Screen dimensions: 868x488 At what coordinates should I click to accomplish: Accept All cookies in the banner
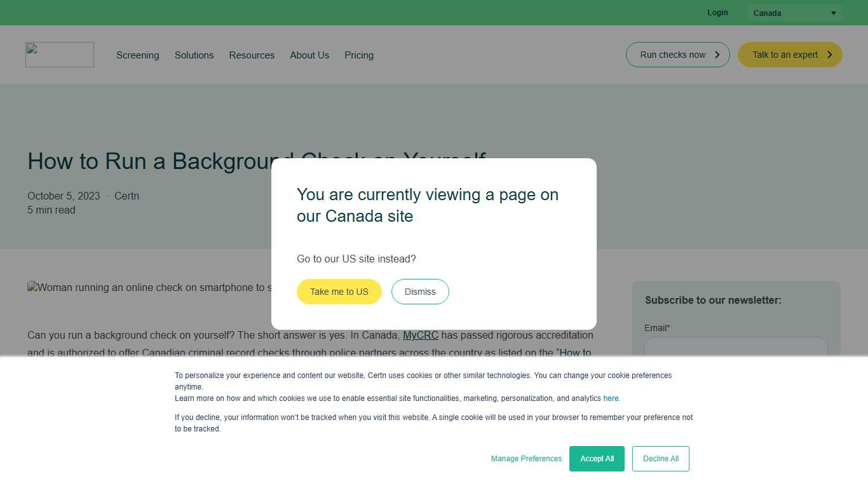pos(597,458)
